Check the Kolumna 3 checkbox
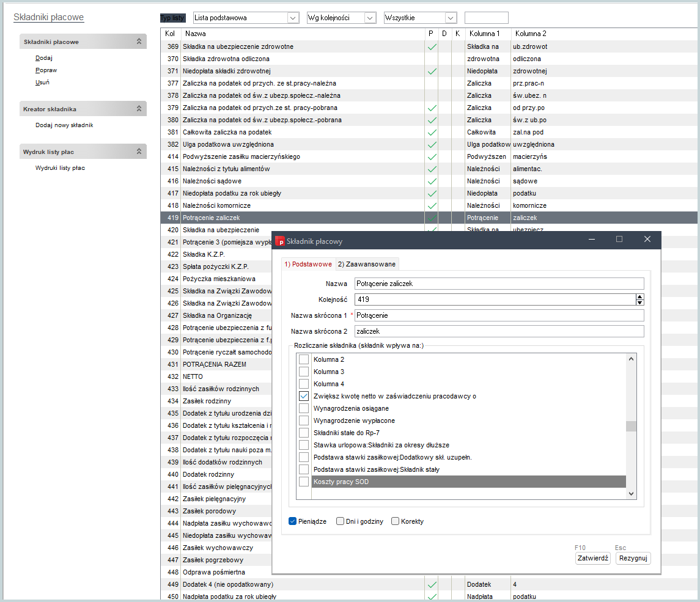 pyautogui.click(x=304, y=372)
